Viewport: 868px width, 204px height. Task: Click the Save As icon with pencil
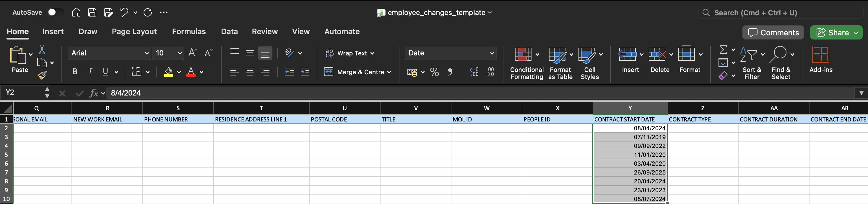coord(108,12)
